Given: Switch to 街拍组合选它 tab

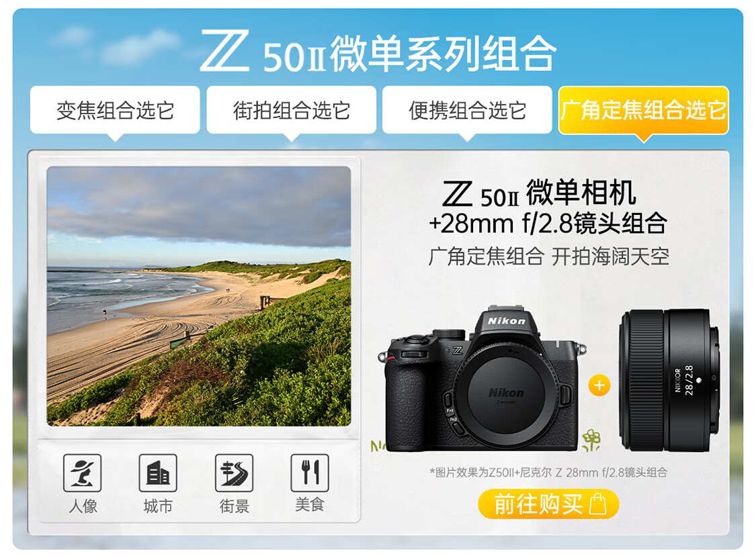Looking at the screenshot, I should 291,110.
